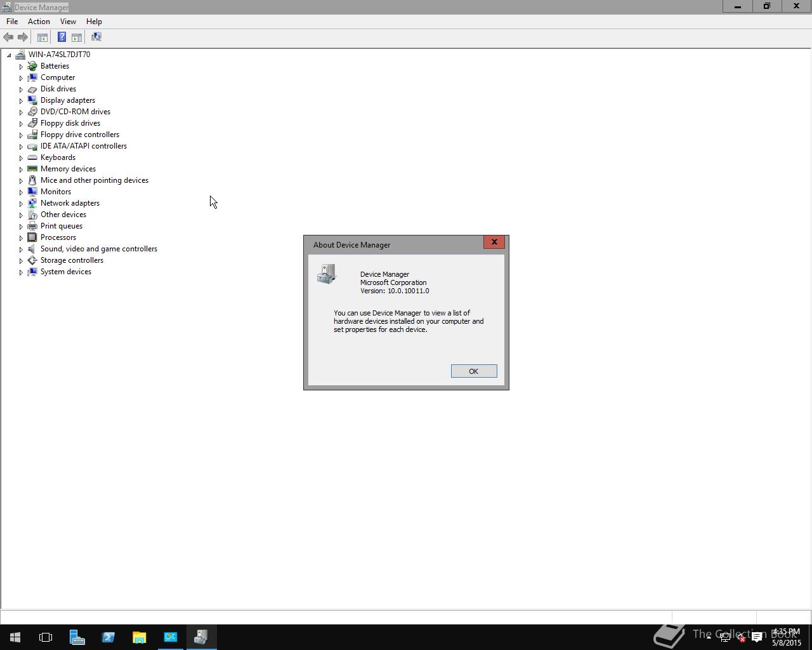Click the Keyboards category icon
Viewport: 812px width, 650px height.
(x=32, y=157)
